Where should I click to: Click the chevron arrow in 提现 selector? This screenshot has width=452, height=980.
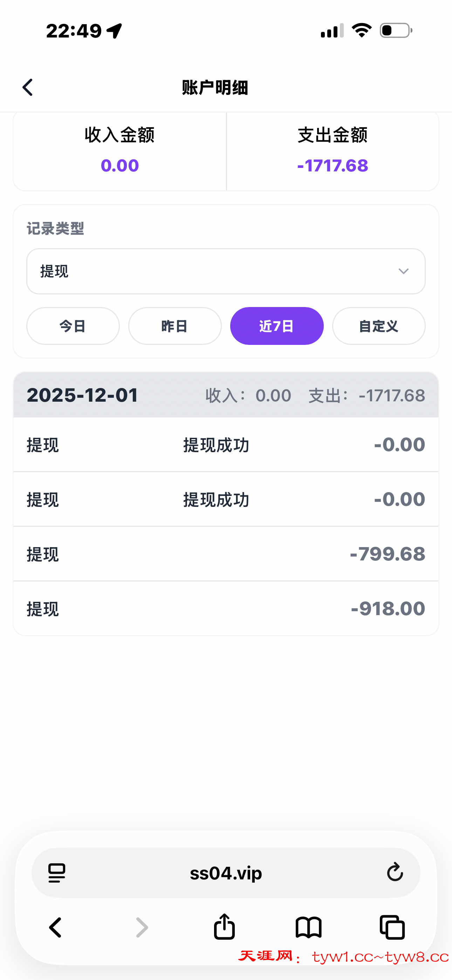point(403,271)
